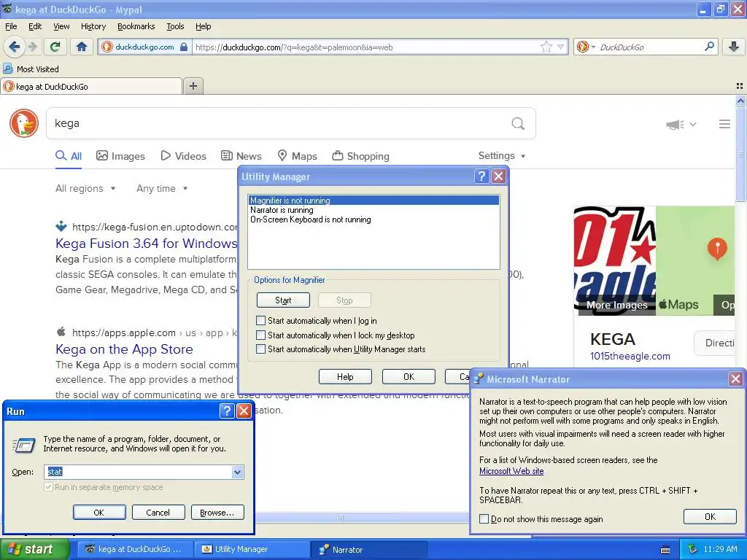Click the red map pin on map
The height and width of the screenshot is (560, 747).
pyautogui.click(x=717, y=249)
